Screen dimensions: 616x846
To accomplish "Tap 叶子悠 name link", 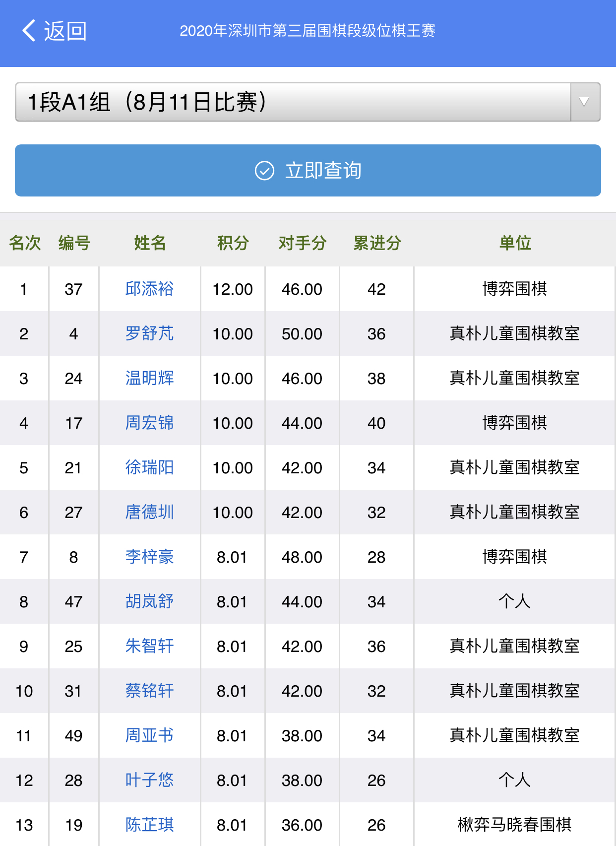I will coord(149,780).
